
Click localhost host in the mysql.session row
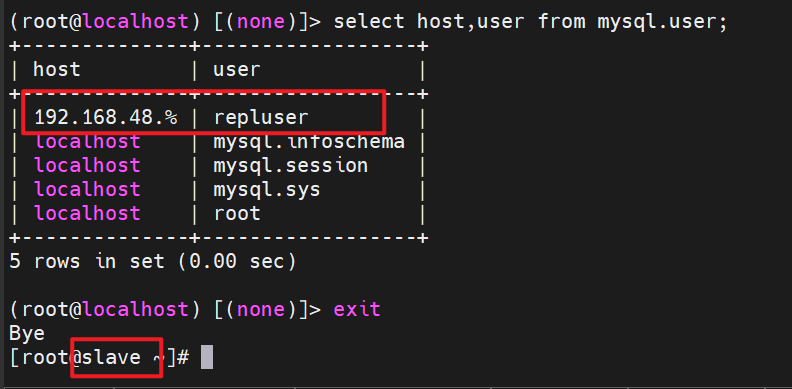pyautogui.click(x=87, y=166)
